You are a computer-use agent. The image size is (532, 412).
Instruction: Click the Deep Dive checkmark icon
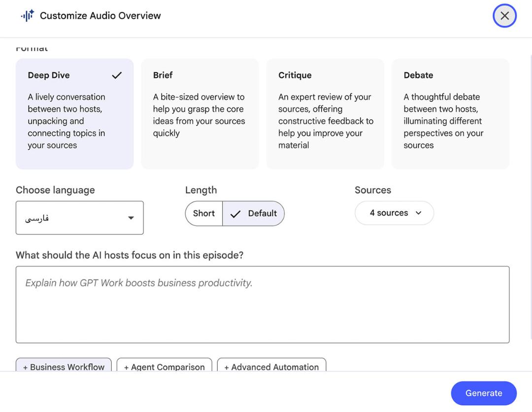(117, 75)
